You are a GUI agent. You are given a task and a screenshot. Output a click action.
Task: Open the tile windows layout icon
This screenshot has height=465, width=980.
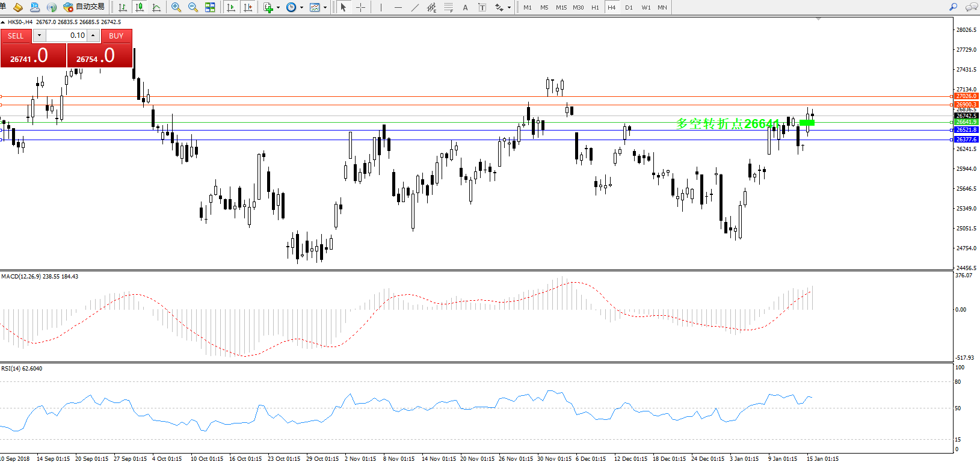coord(210,7)
